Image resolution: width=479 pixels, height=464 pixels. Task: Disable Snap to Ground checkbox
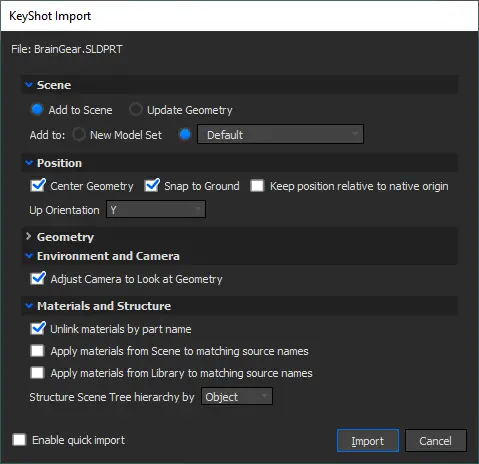point(152,186)
